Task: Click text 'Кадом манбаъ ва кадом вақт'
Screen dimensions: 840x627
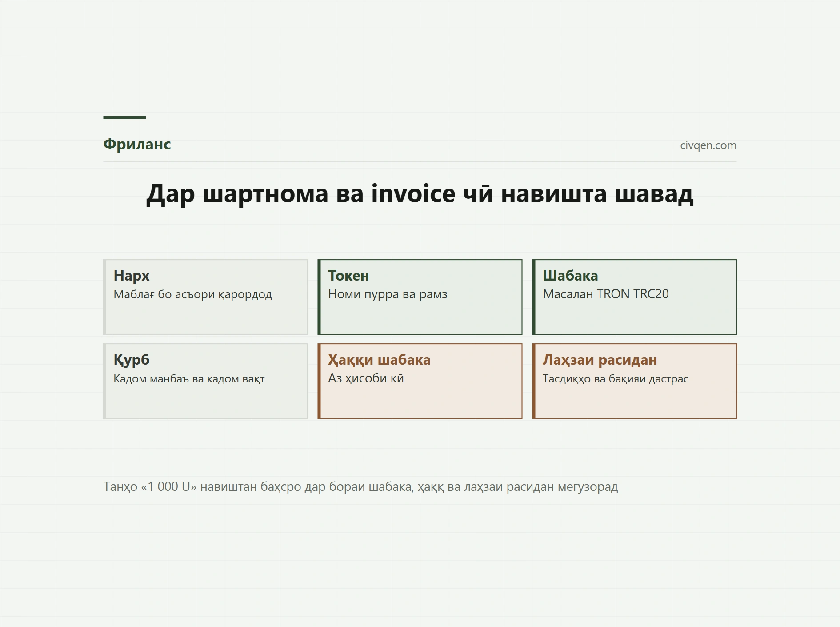Action: click(x=189, y=379)
